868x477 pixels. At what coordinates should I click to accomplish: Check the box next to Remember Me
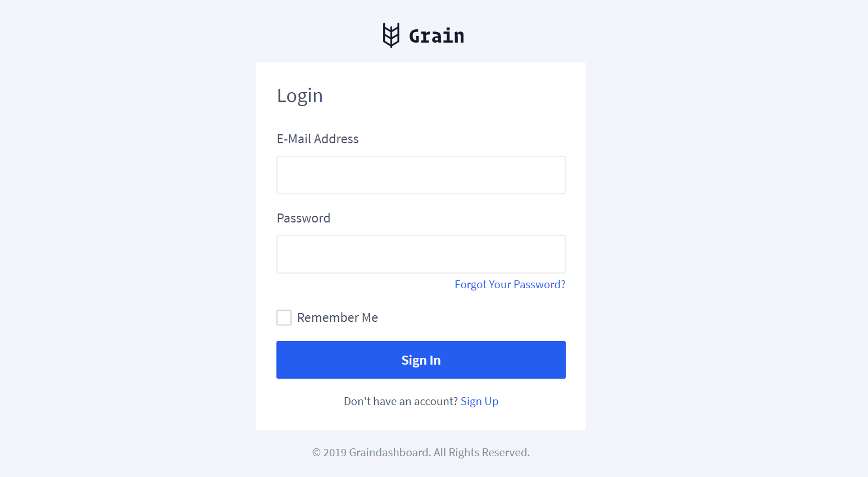(284, 317)
